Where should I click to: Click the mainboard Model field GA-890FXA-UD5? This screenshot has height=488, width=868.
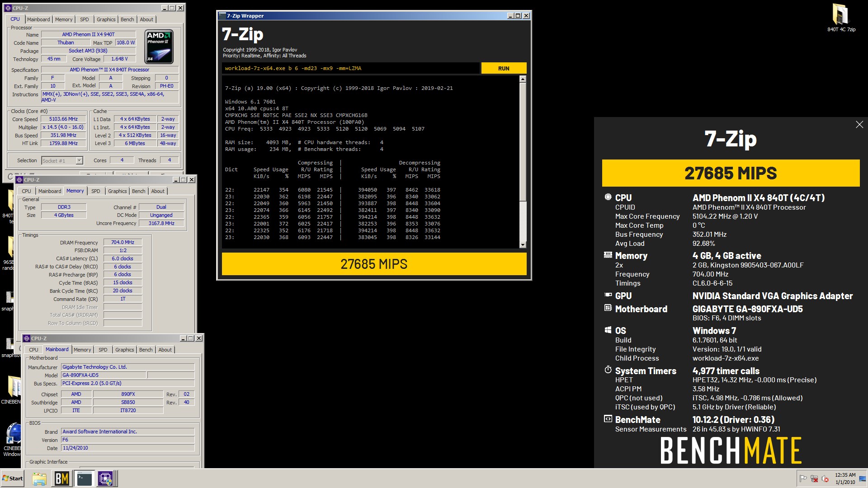click(104, 375)
